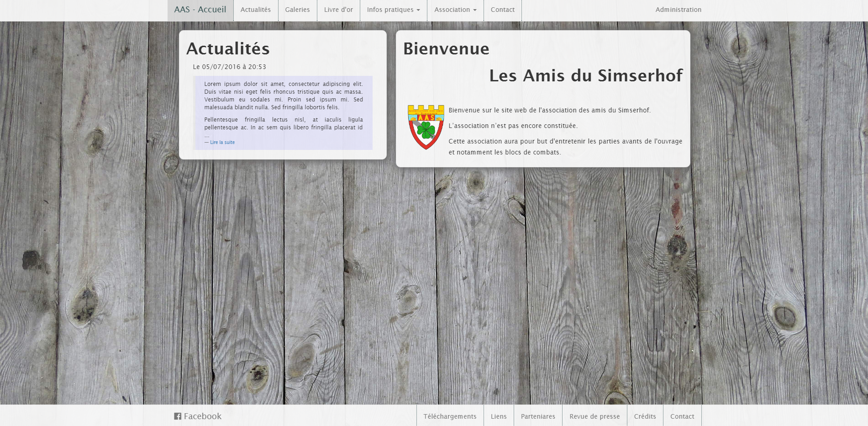Open Téléchargements in the footer
This screenshot has width=868, height=426.
click(450, 416)
